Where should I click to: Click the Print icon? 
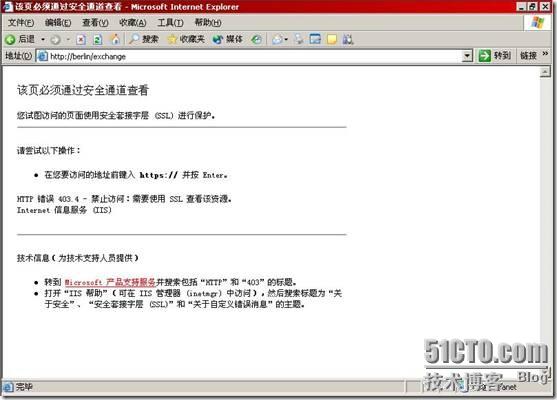click(x=299, y=39)
